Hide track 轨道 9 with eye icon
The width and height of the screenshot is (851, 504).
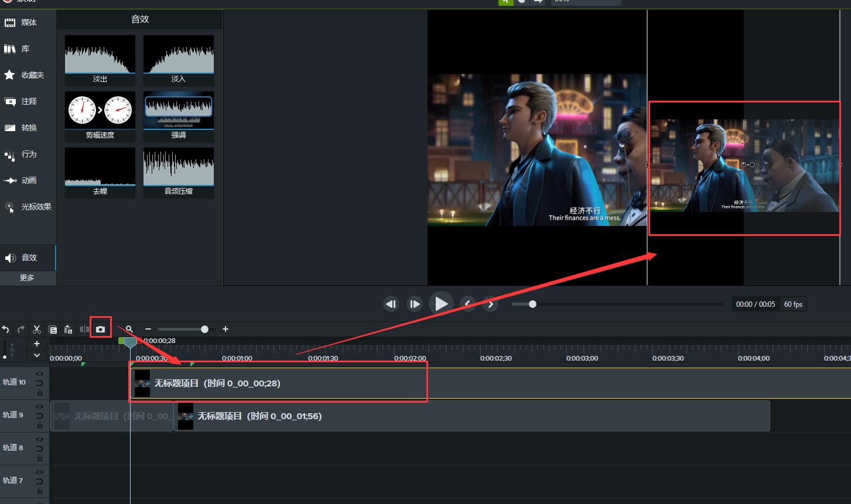point(40,406)
